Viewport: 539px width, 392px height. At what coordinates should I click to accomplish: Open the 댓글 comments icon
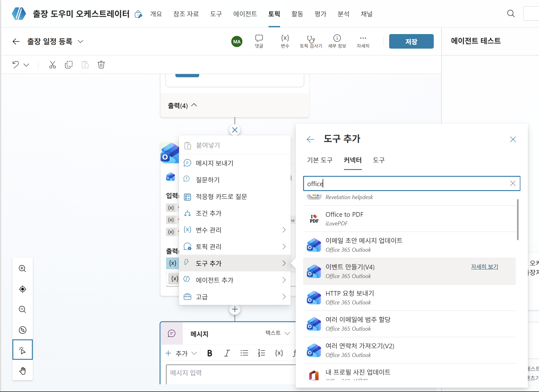(x=259, y=41)
